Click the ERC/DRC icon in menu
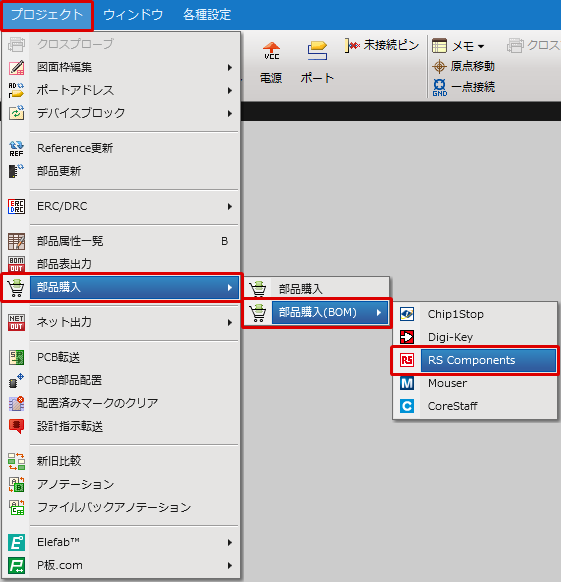Image resolution: width=561 pixels, height=582 pixels. (x=16, y=206)
